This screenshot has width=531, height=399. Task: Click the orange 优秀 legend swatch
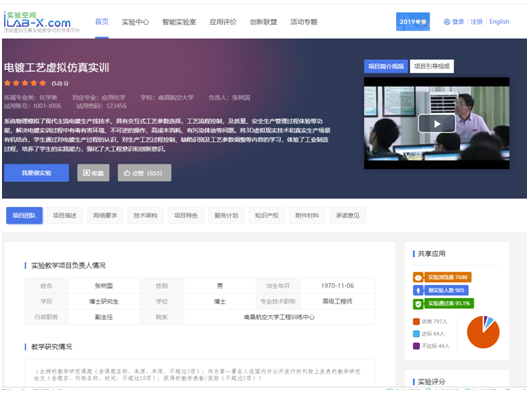point(416,321)
